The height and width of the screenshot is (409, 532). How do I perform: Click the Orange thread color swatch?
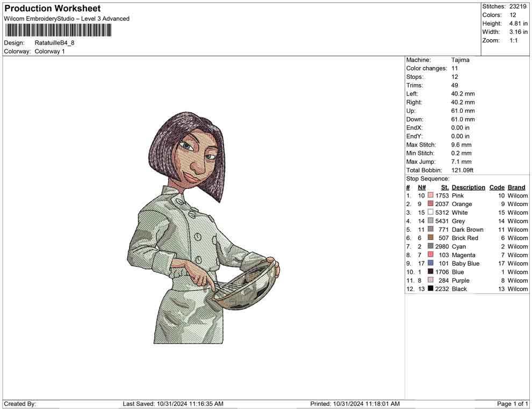click(x=430, y=203)
